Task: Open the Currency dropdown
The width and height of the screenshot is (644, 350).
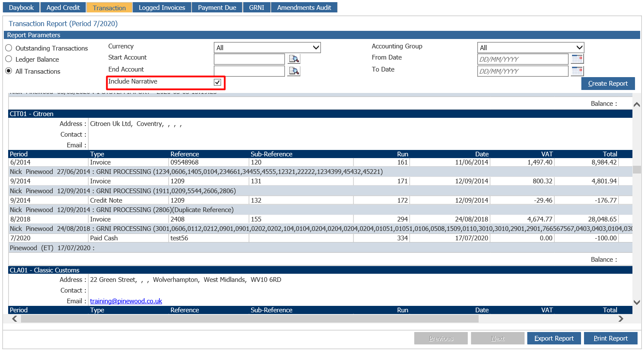Action: click(x=267, y=48)
